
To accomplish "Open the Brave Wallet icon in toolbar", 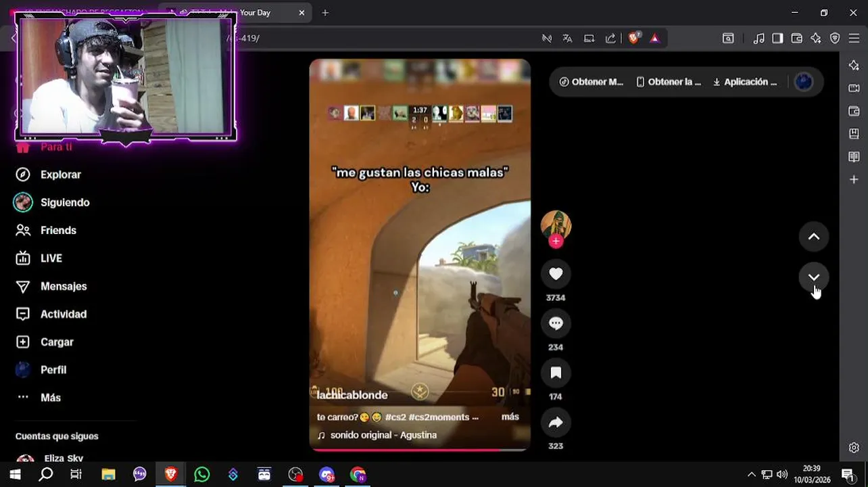I will 797,39.
